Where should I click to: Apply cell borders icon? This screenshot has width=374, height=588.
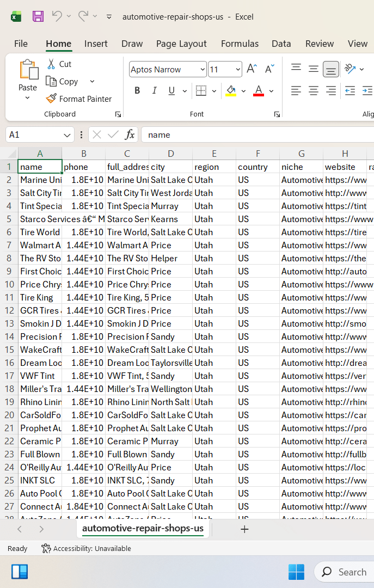click(x=201, y=91)
